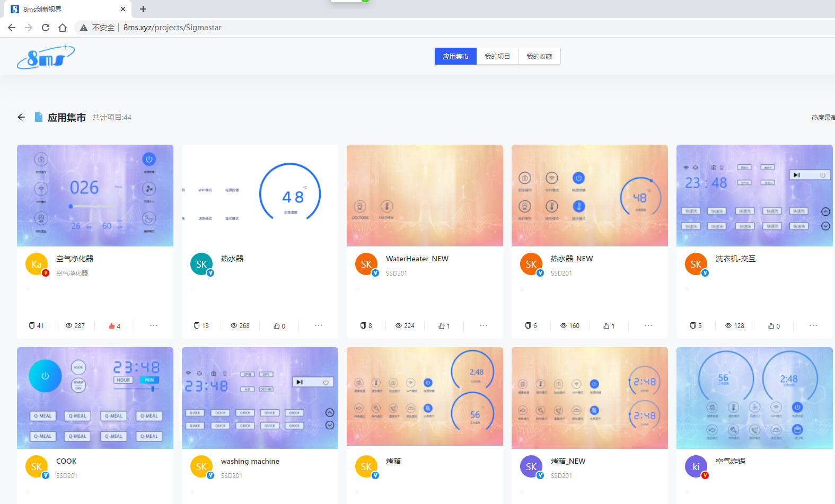Viewport: 835px width, 504px height.
Task: Click the SK avatar on 烤箱_NEW card
Action: tap(531, 466)
